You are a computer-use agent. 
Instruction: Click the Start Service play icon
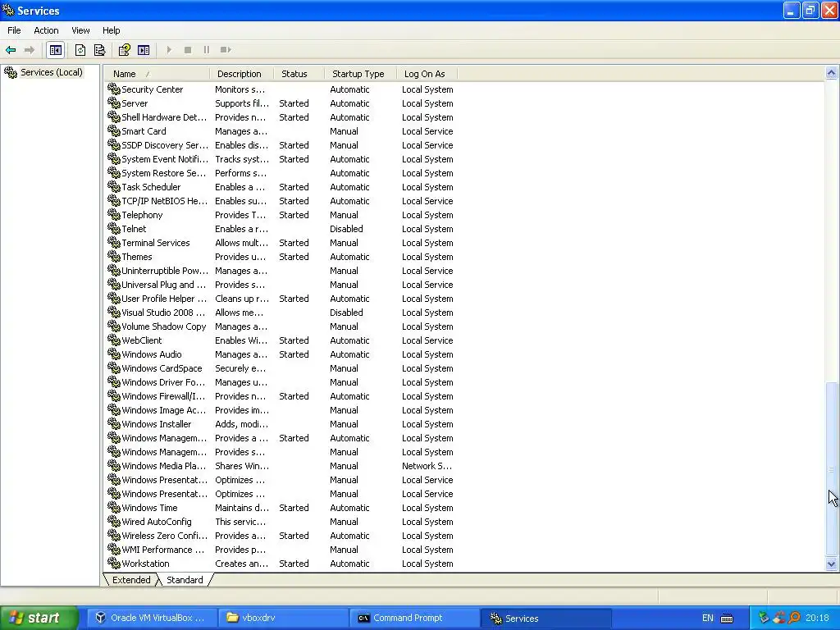[169, 50]
